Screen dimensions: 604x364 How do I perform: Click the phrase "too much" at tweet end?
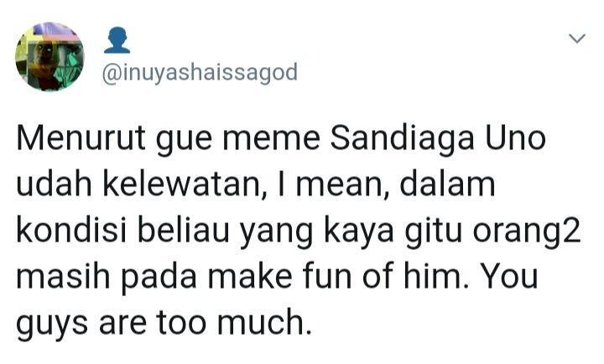pos(233,322)
